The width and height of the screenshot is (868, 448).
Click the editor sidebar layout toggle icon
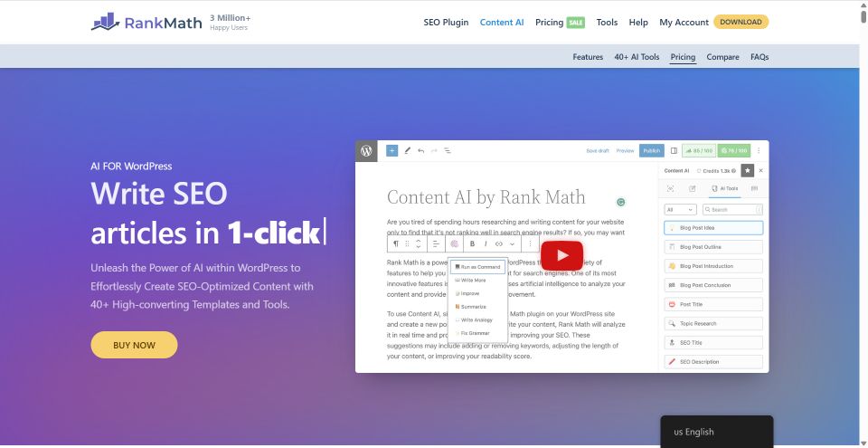click(x=673, y=150)
